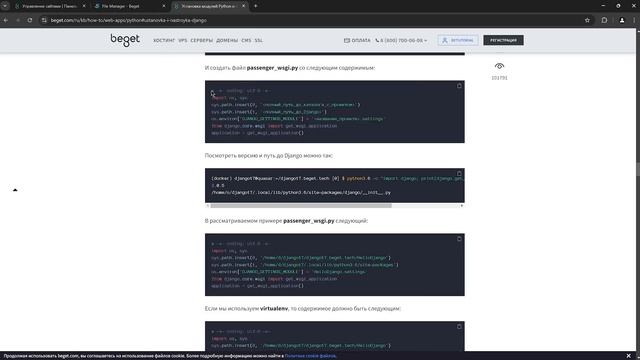Open the browser profile menu
The image size is (640, 360).
pyautogui.click(x=622, y=20)
